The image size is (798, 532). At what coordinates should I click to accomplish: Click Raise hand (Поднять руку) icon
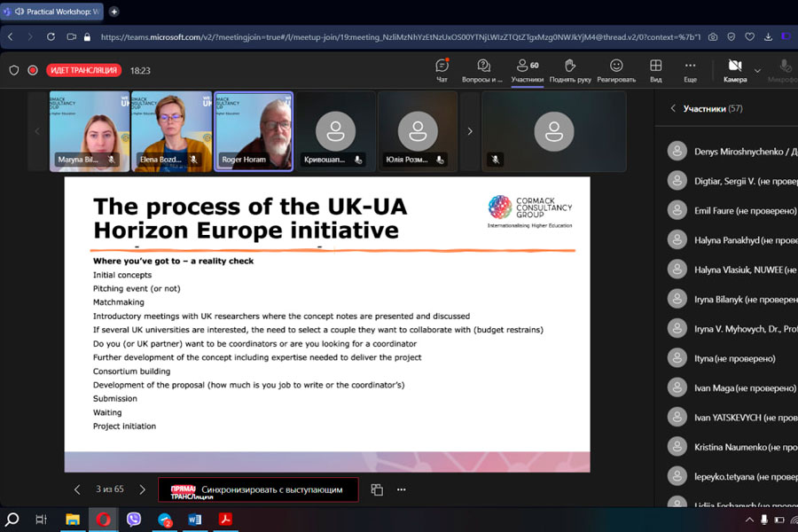pos(570,70)
